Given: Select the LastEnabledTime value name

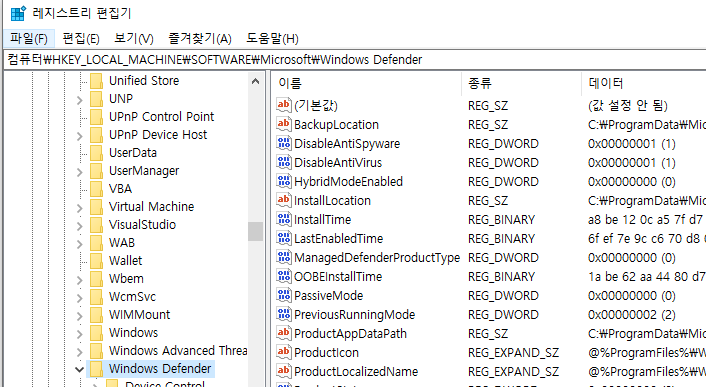Looking at the screenshot, I should [x=338, y=238].
